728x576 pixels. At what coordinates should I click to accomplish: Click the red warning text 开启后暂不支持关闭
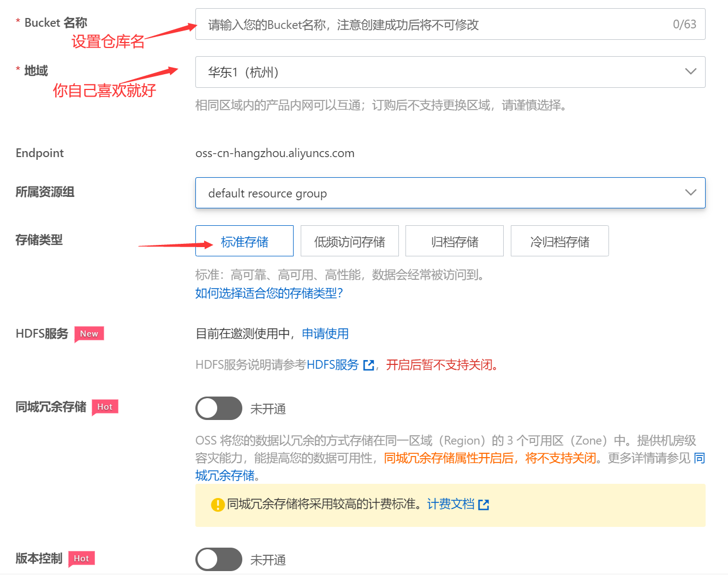[x=442, y=365]
